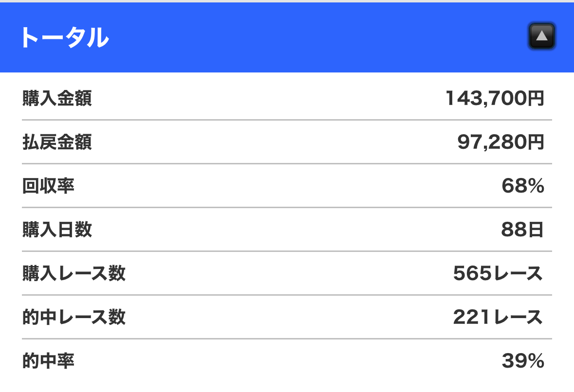Select the 購入金額 label
This screenshot has width=574, height=392.
pos(57,99)
